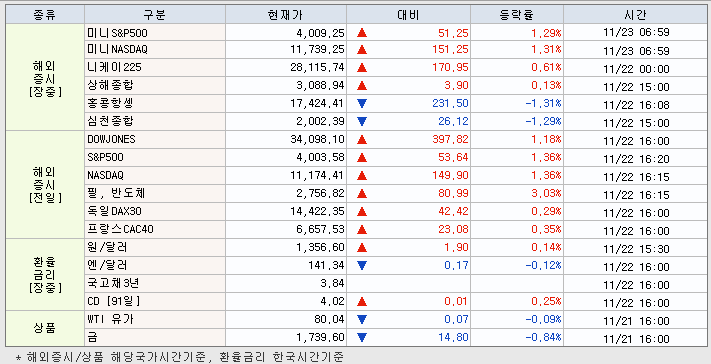Image resolution: width=711 pixels, height=364 pixels.
Task: Select the 니케이225 row label
Action: click(114, 67)
